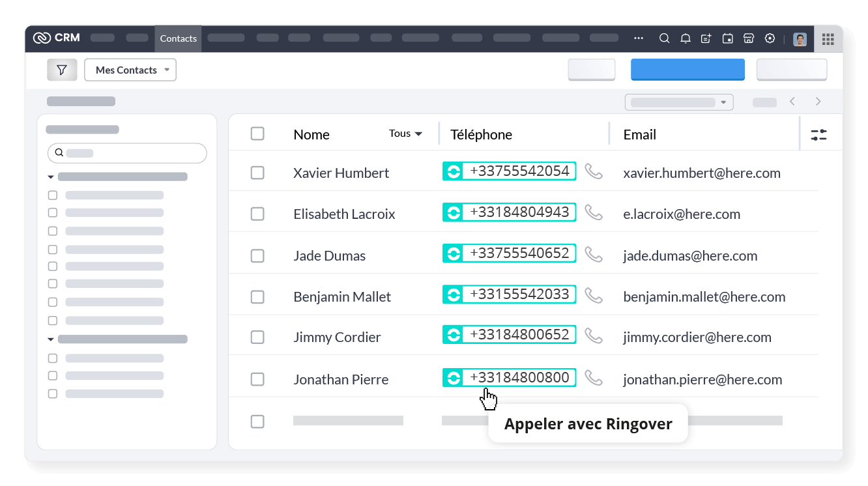Open the marketplace store icon
Screen dimensions: 868x486
(748, 38)
